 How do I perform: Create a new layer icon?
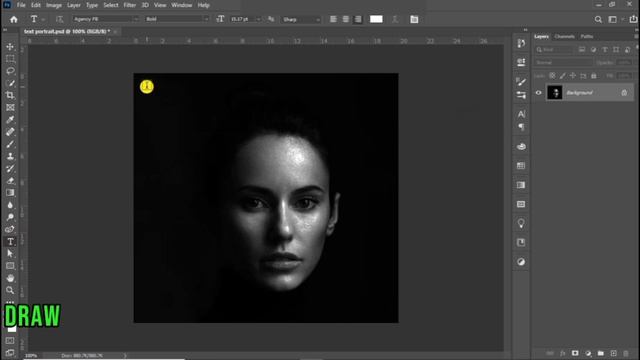(x=613, y=353)
